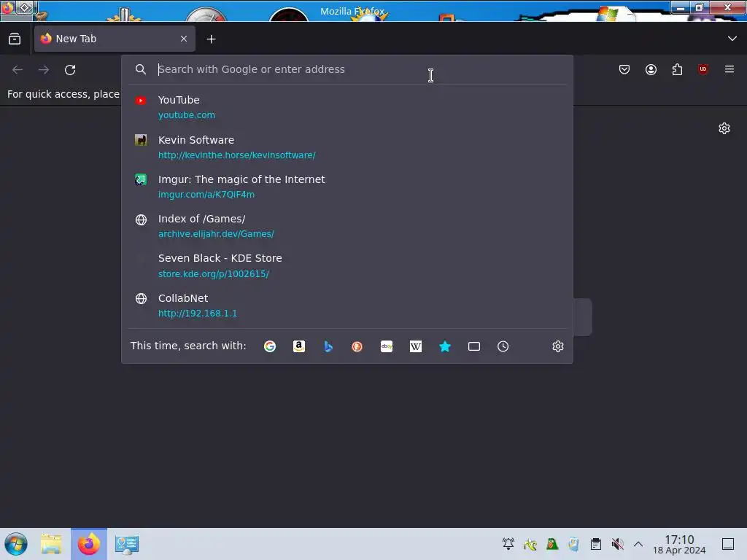Viewport: 747px width, 560px height.
Task: Close the New Tab tab
Action: pos(183,39)
